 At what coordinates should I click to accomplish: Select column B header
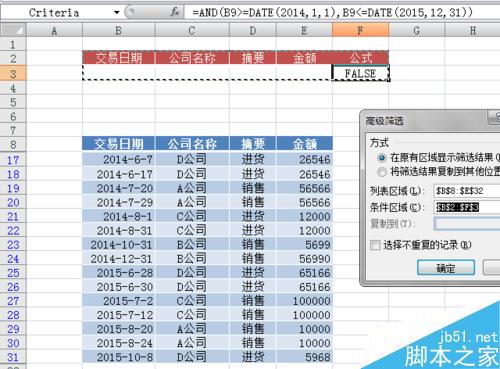tap(119, 31)
